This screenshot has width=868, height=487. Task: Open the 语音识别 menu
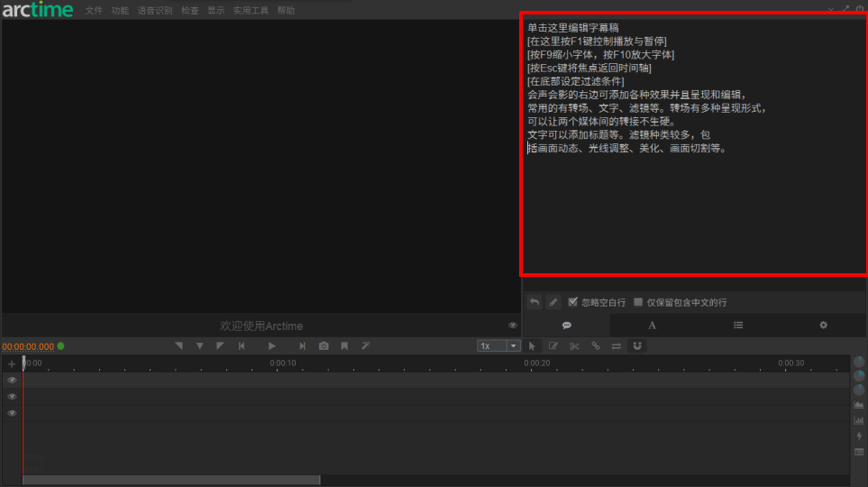(154, 11)
